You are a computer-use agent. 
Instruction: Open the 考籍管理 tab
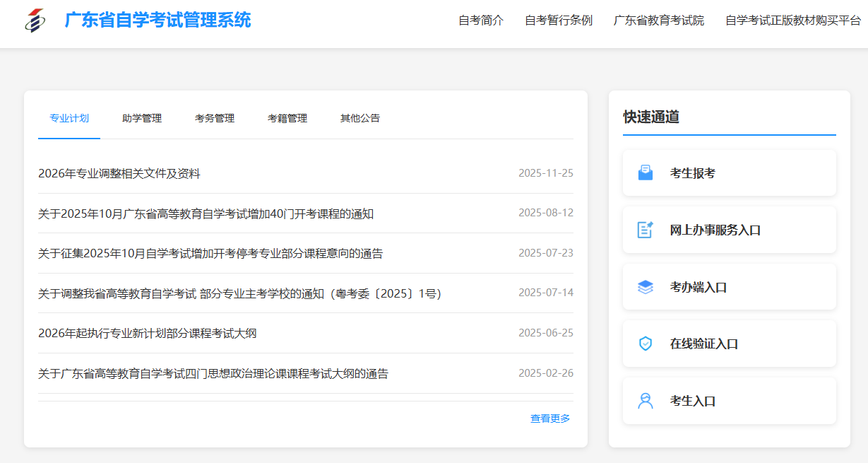coord(287,118)
